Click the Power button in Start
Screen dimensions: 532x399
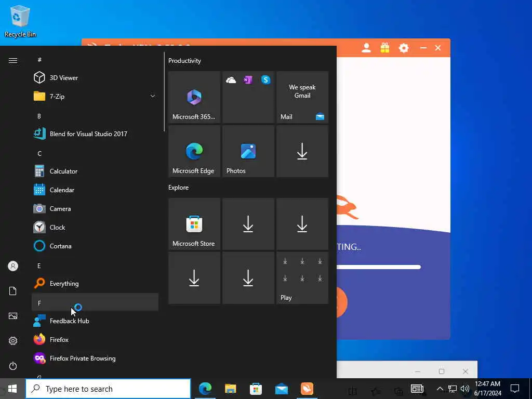coord(13,366)
